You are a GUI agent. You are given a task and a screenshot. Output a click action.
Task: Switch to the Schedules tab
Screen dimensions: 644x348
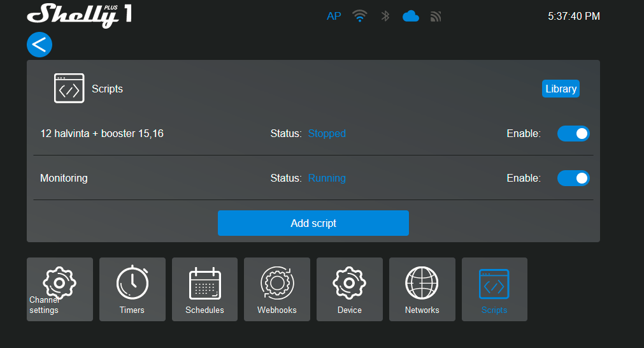[204, 289]
